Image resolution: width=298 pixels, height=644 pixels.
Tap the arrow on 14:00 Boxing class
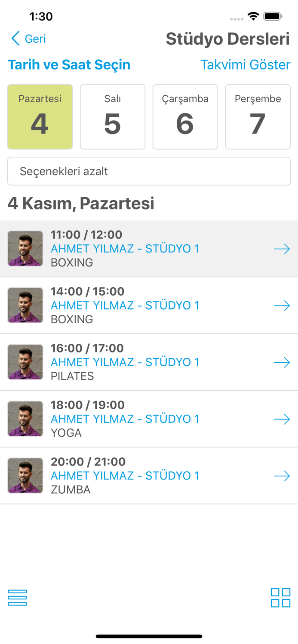click(282, 306)
